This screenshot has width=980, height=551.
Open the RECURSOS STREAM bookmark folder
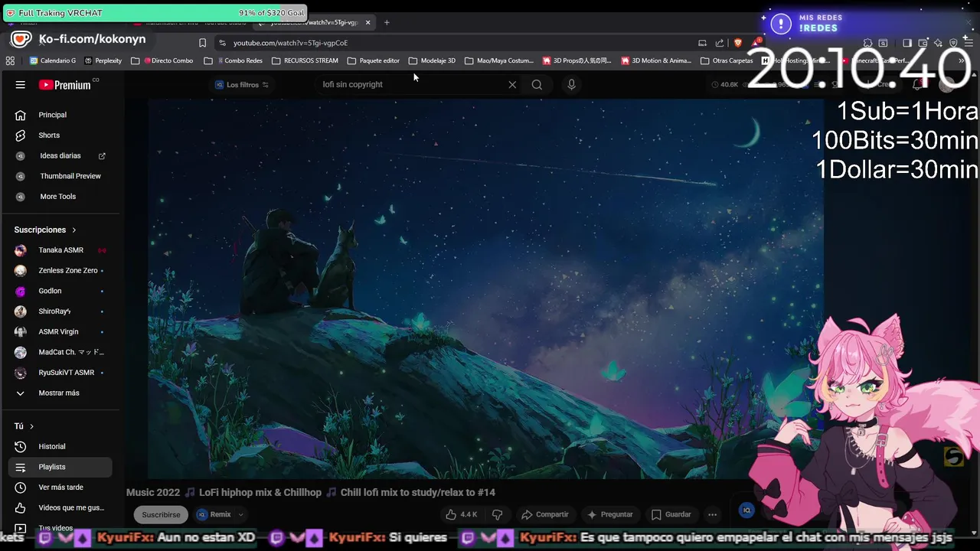point(305,60)
